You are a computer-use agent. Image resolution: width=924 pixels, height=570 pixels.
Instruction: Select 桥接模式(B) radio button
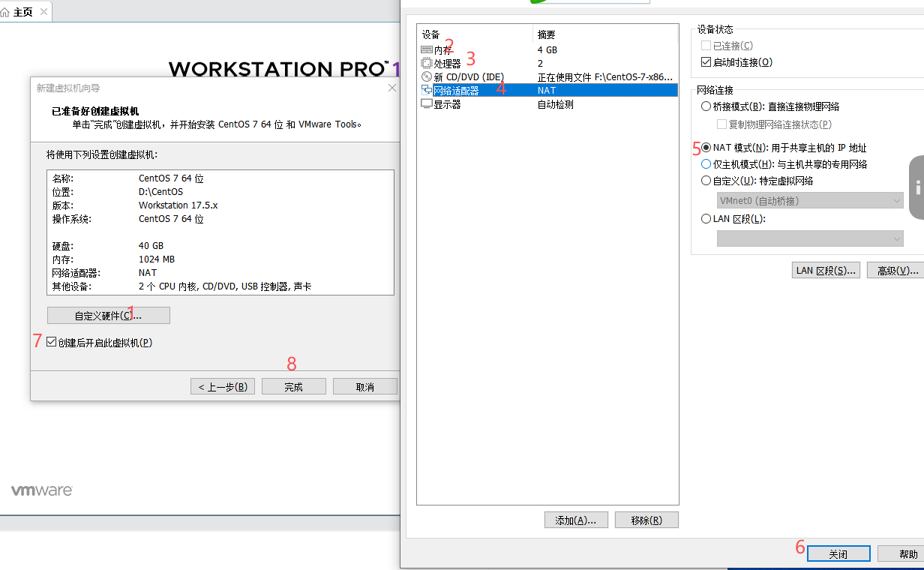(x=706, y=106)
